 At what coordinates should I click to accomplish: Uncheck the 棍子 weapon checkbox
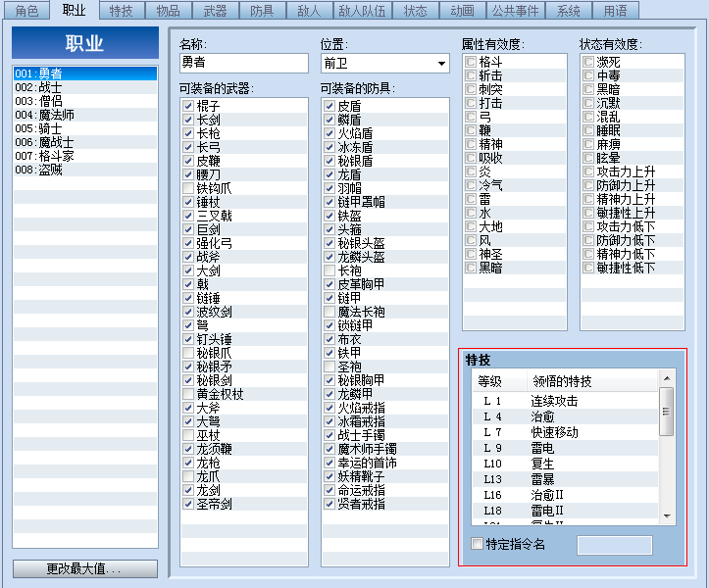[x=188, y=106]
